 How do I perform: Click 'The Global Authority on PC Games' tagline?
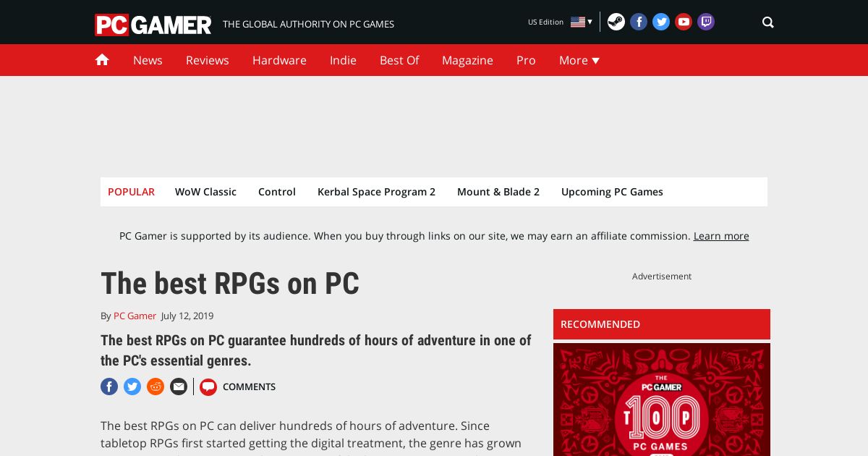click(x=308, y=24)
